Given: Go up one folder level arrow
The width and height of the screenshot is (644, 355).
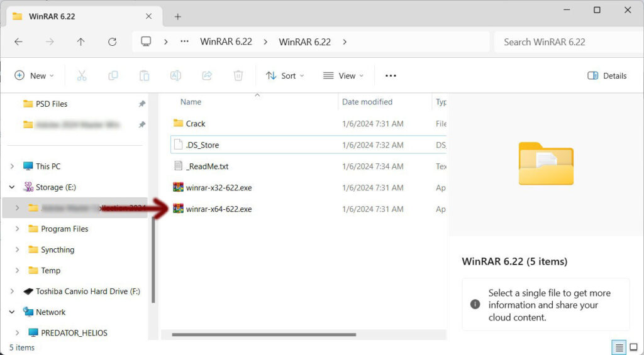Looking at the screenshot, I should coord(80,42).
